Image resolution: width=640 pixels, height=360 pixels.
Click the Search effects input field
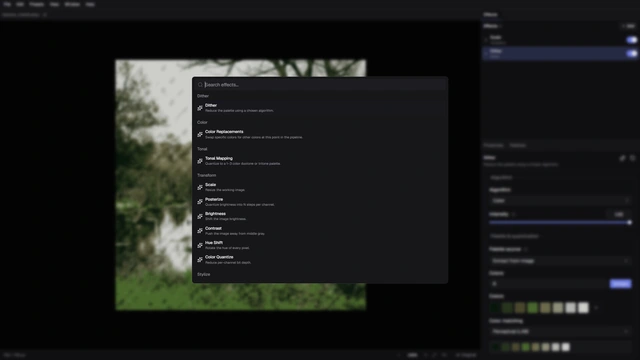click(x=320, y=84)
